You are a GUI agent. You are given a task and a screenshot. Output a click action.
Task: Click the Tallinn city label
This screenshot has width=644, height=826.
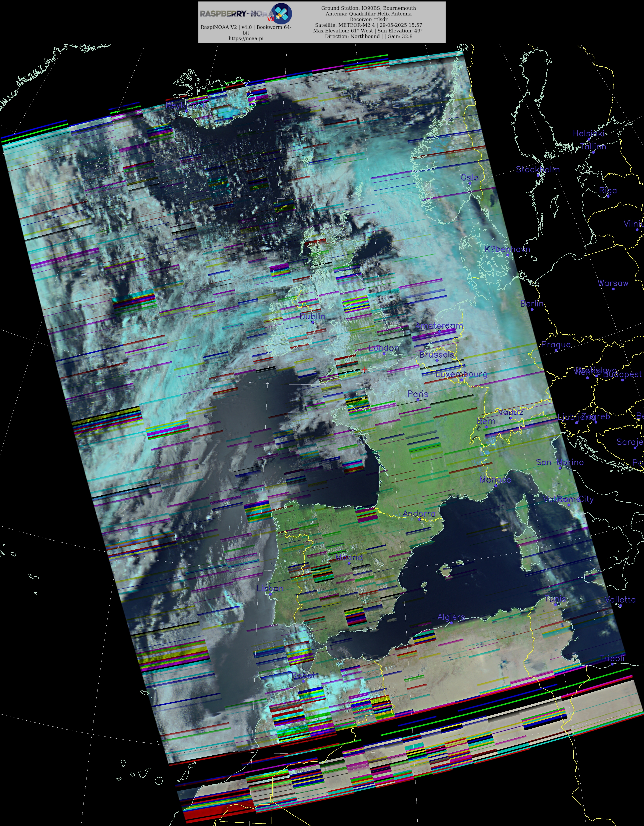[x=593, y=146]
